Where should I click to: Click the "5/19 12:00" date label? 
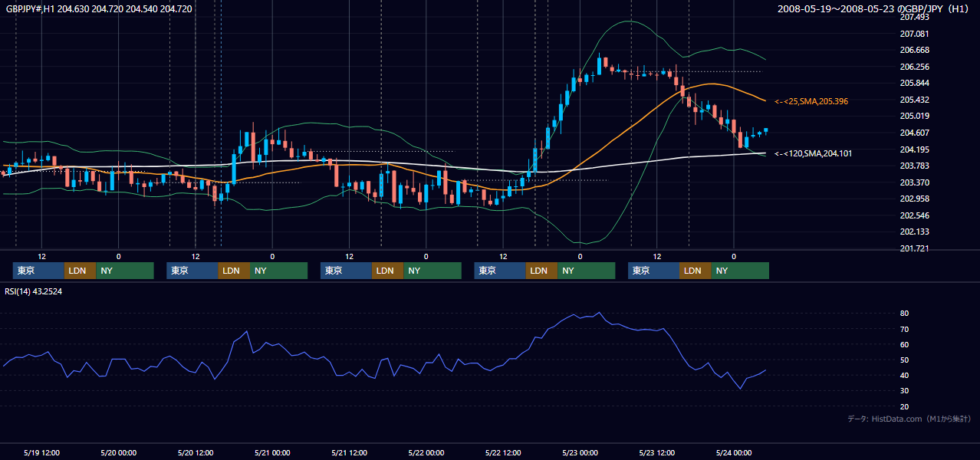point(42,452)
